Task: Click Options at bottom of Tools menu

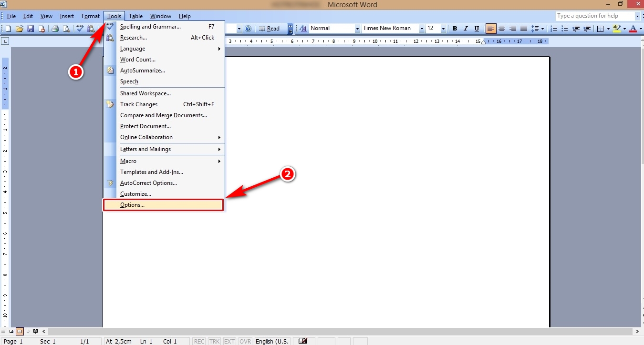Action: pyautogui.click(x=164, y=205)
